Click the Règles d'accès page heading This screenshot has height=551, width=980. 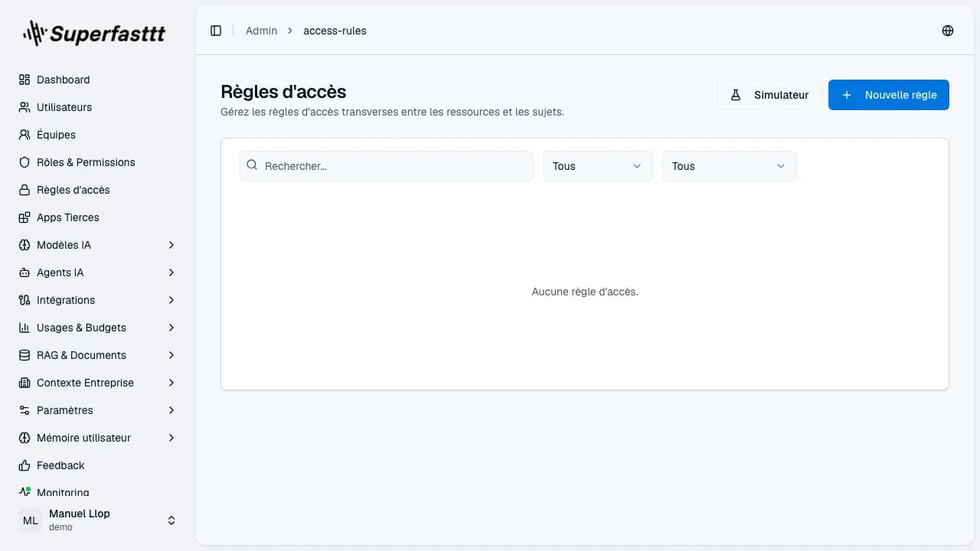pos(283,92)
